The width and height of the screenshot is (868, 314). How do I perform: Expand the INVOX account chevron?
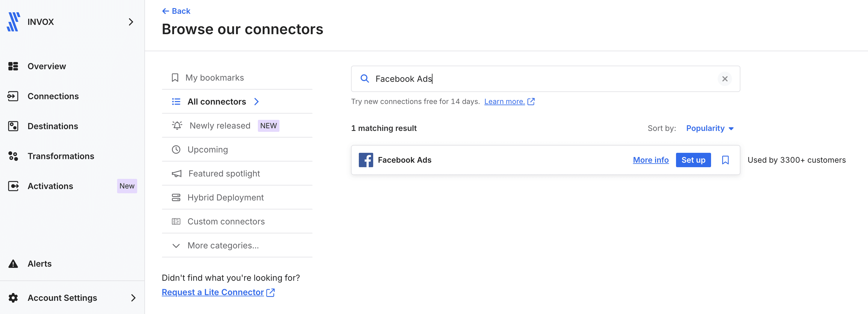[x=131, y=22]
